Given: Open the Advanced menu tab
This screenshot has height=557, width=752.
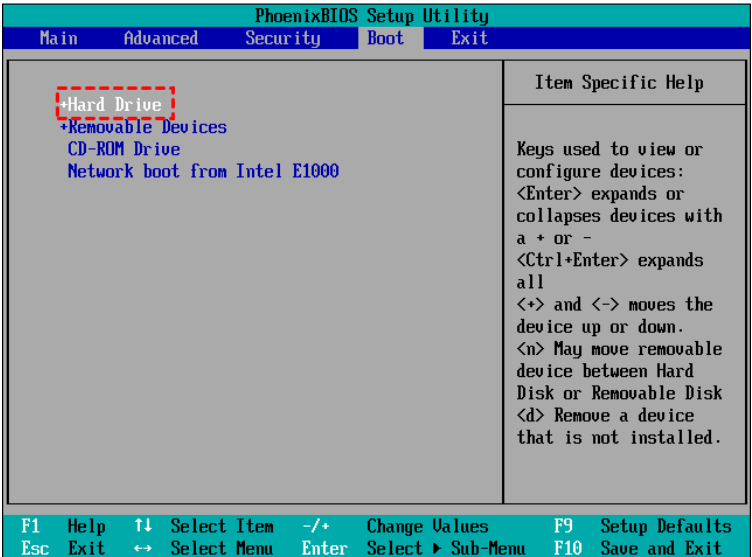Looking at the screenshot, I should [x=160, y=38].
